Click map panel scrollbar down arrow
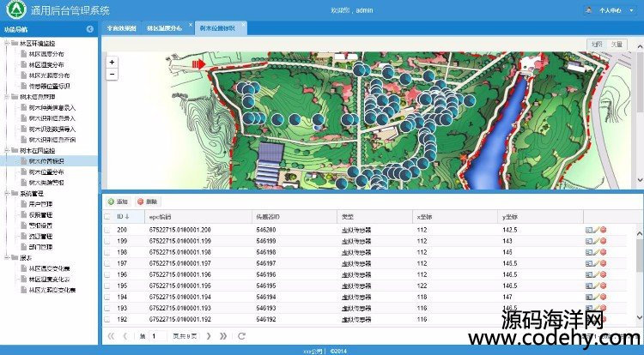This screenshot has width=644, height=355. tap(640, 179)
